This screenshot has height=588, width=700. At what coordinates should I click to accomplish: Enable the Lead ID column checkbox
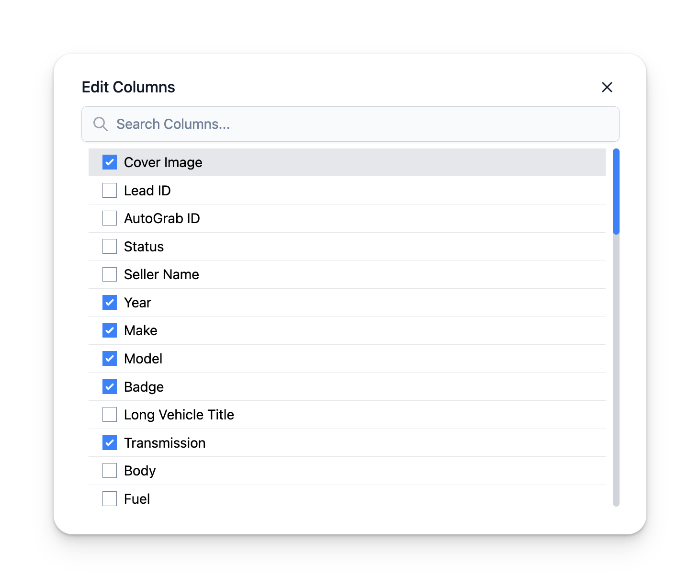click(110, 191)
